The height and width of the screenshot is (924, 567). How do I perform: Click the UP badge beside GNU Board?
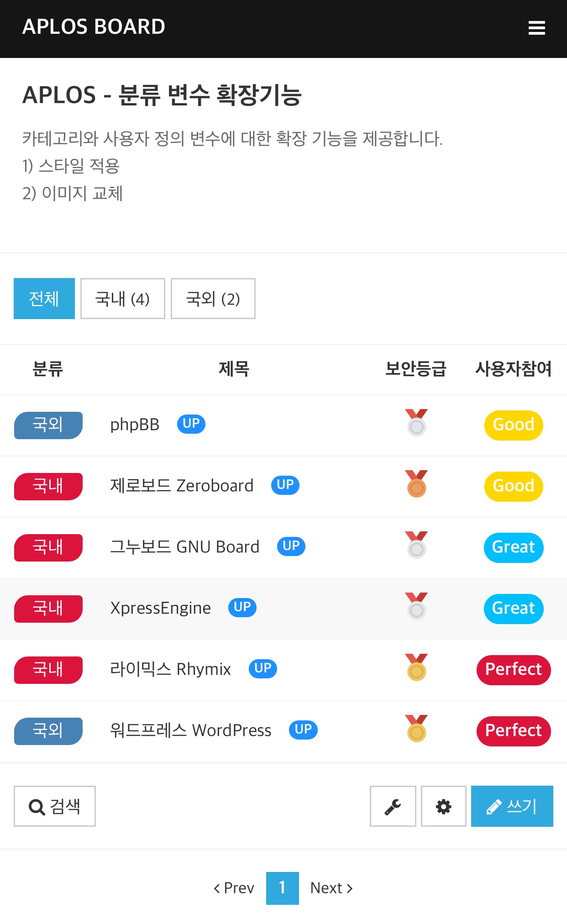291,546
